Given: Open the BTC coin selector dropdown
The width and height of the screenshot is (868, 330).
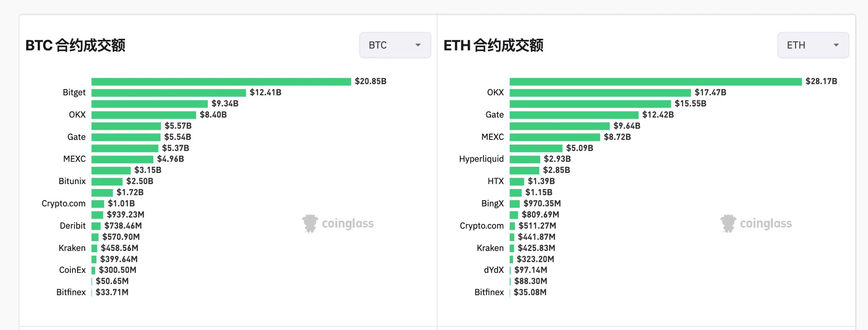Looking at the screenshot, I should (395, 45).
